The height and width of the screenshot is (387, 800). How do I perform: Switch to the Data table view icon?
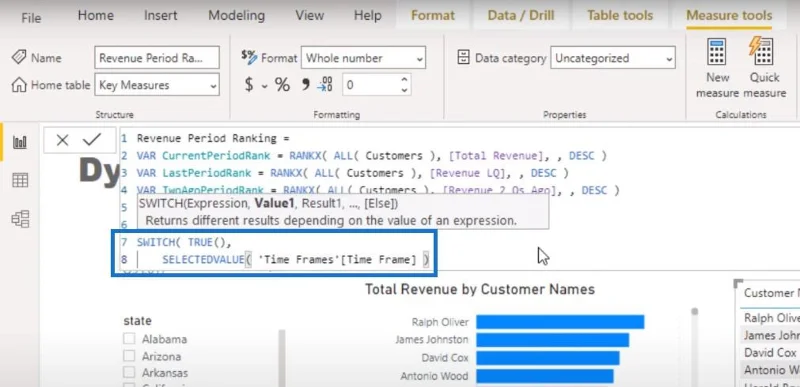click(x=20, y=180)
